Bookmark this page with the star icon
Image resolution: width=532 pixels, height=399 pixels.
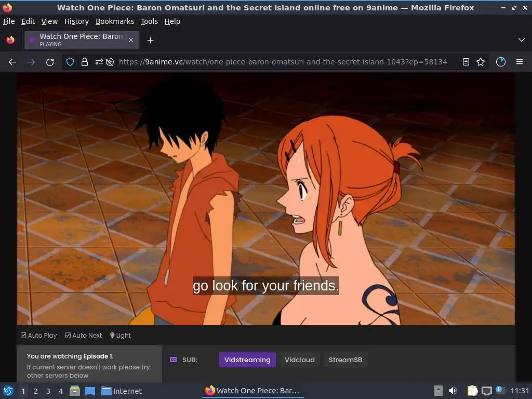481,62
